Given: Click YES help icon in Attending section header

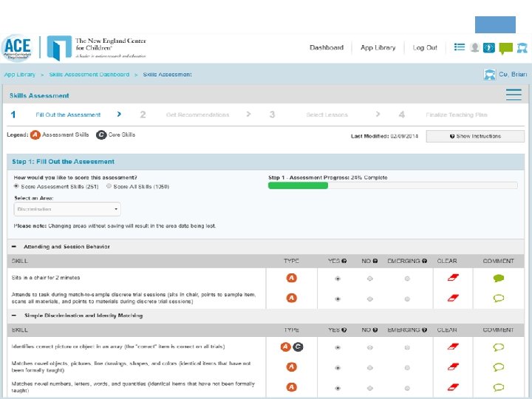Looking at the screenshot, I should [344, 261].
